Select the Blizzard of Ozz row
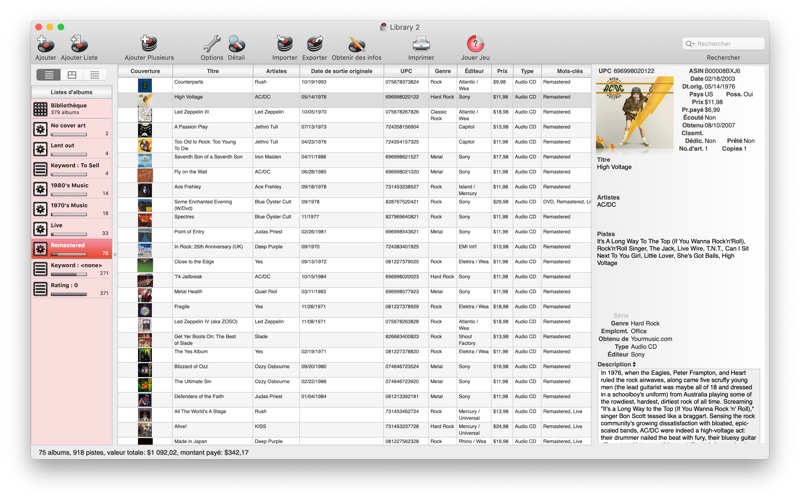The height and width of the screenshot is (500, 800). click(x=355, y=369)
